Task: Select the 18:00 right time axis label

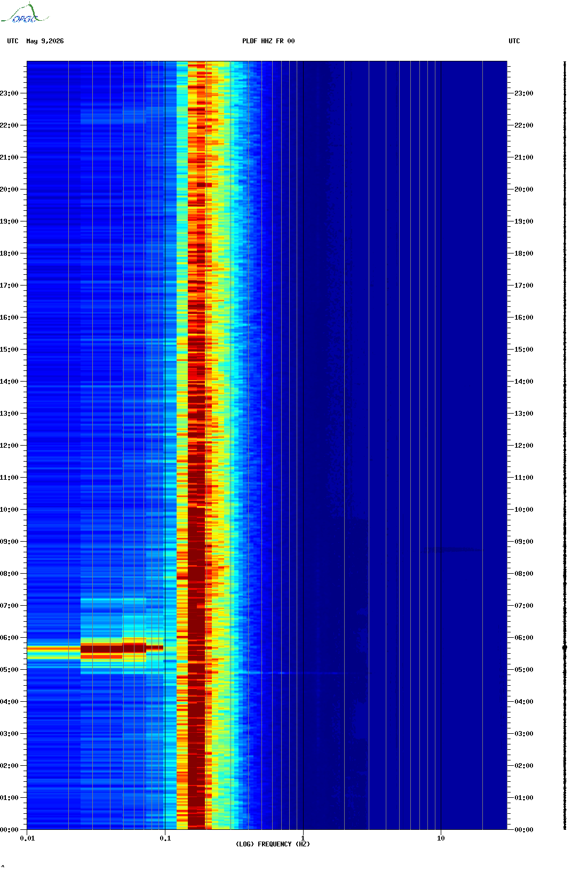Action: coord(524,253)
